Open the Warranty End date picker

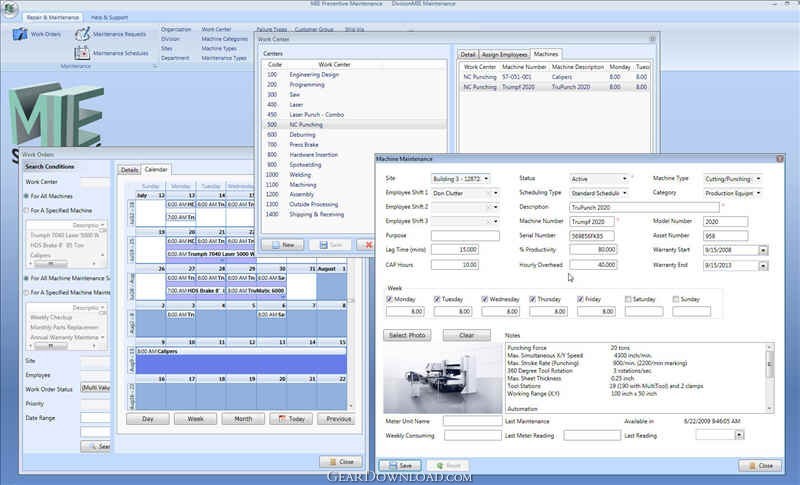(763, 266)
